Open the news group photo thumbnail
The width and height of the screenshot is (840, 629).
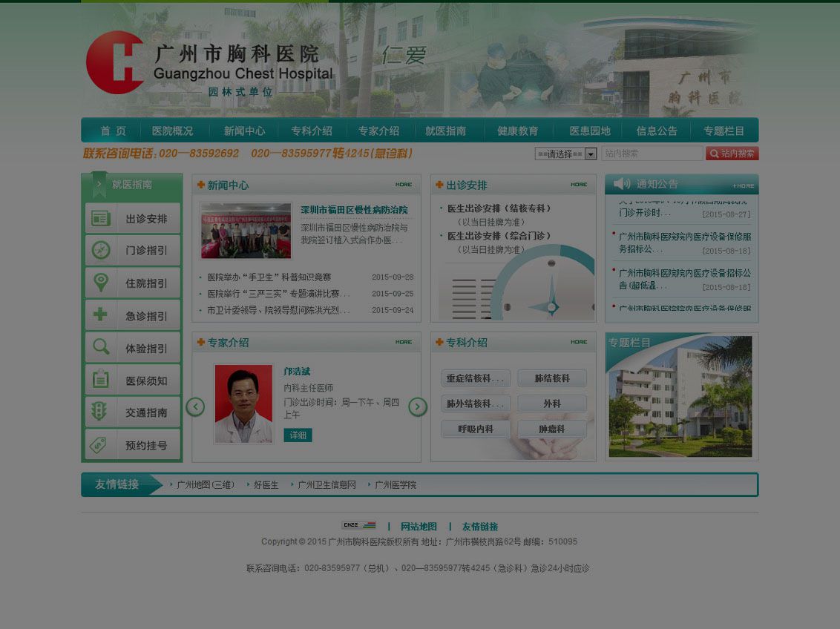click(246, 231)
